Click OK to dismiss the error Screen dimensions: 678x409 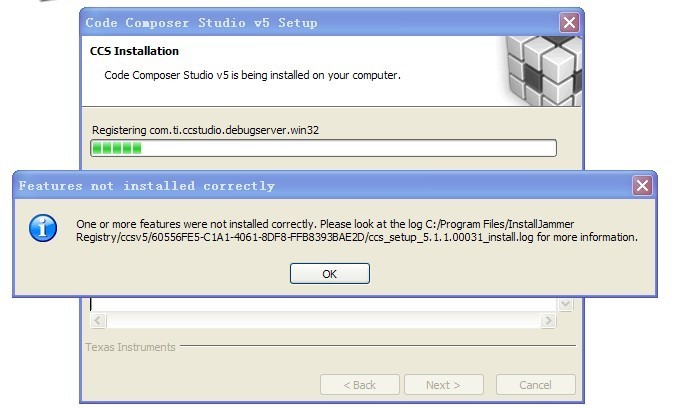pyautogui.click(x=329, y=273)
